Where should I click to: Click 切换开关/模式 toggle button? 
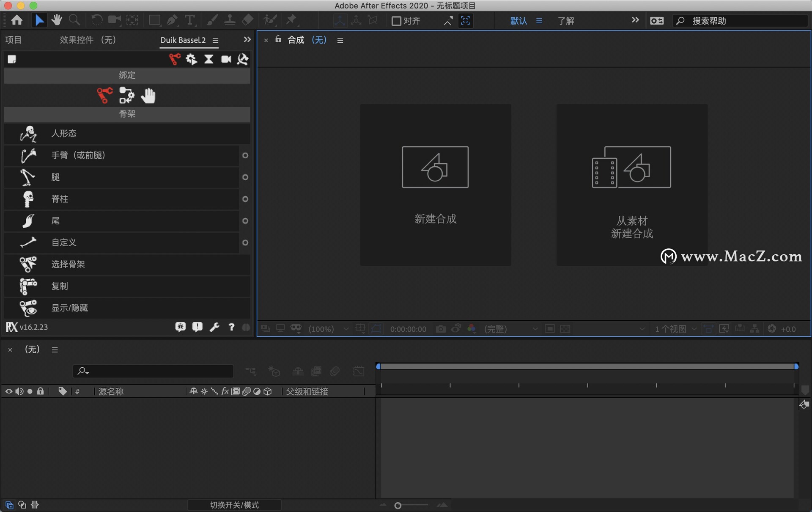point(234,505)
